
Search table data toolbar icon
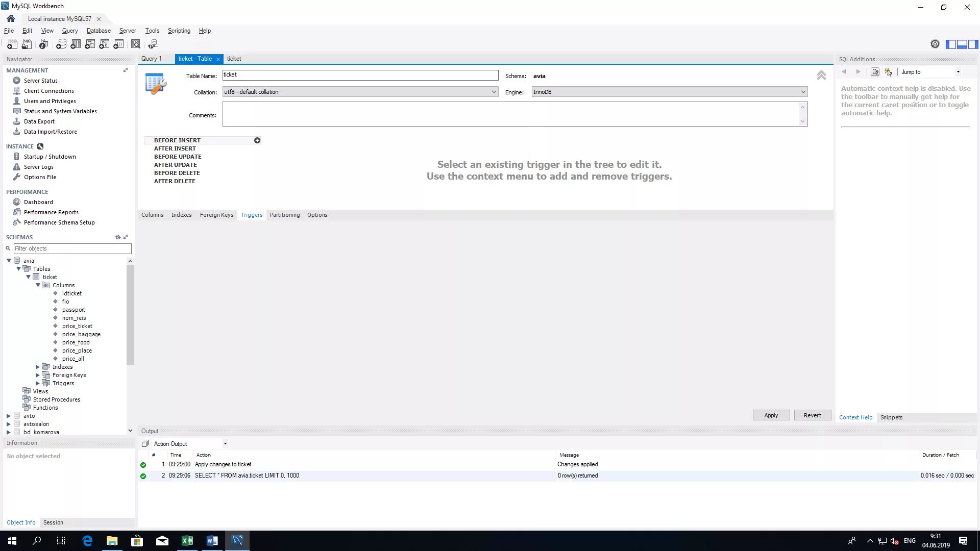coord(136,44)
